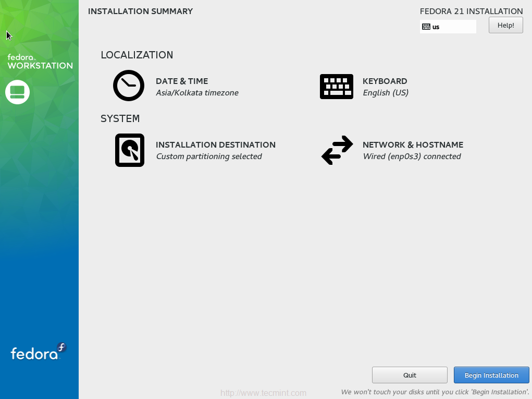Open the Installation Destination disk icon
Screen dimensions: 532x399
coord(130,150)
